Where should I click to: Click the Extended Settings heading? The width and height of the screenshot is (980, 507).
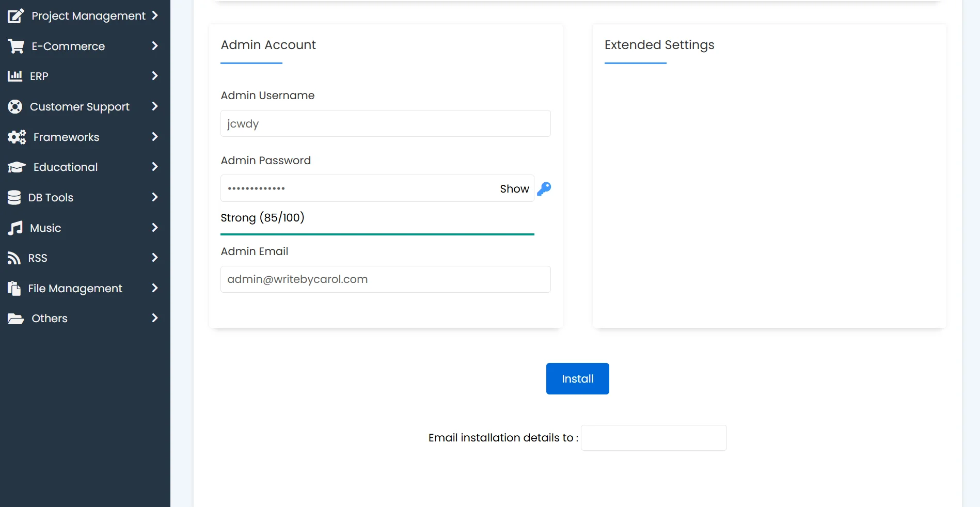[x=659, y=45]
